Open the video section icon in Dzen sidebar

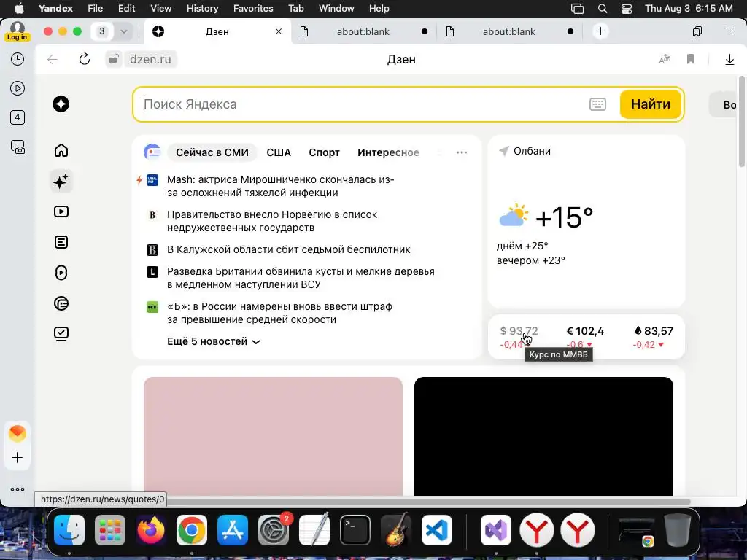click(61, 211)
